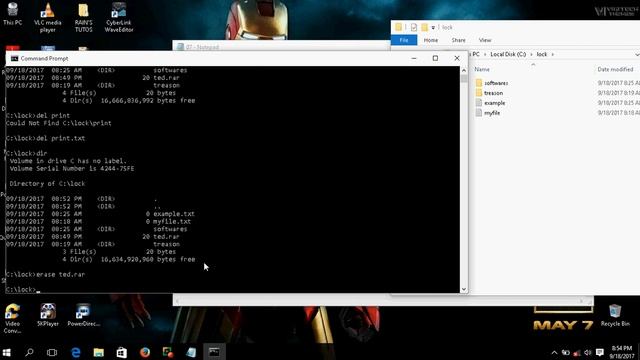Launch 5KPlayer from the desktop
This screenshot has height=360, width=640.
pyautogui.click(x=48, y=315)
